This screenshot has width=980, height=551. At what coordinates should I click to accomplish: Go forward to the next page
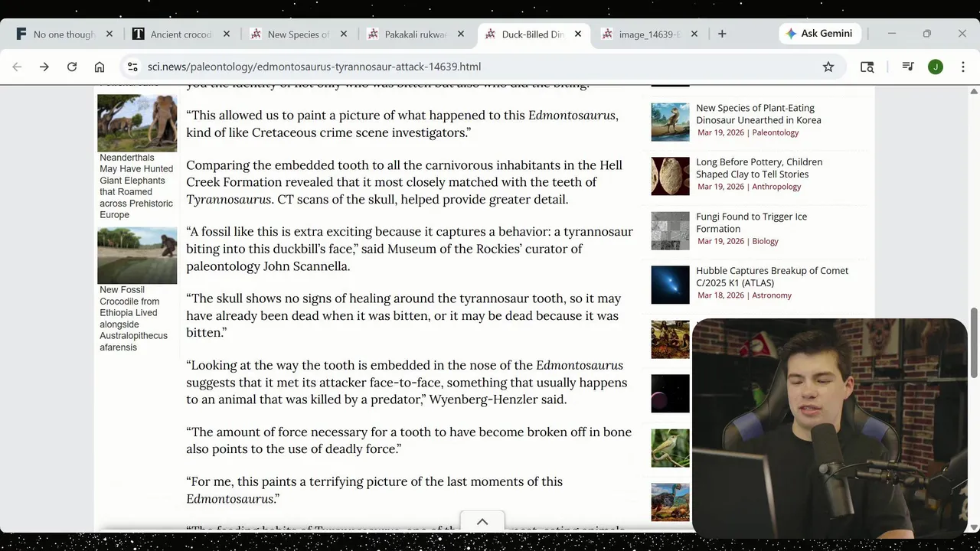(44, 67)
